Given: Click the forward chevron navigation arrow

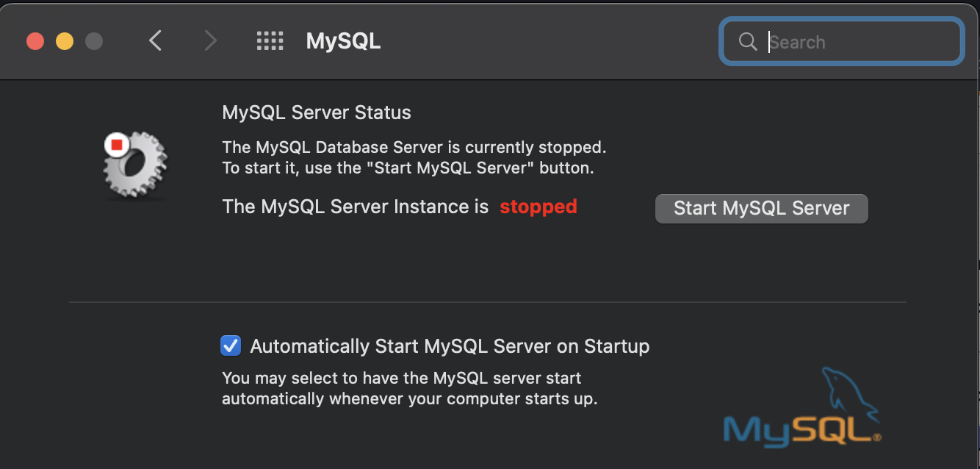Looking at the screenshot, I should (211, 40).
